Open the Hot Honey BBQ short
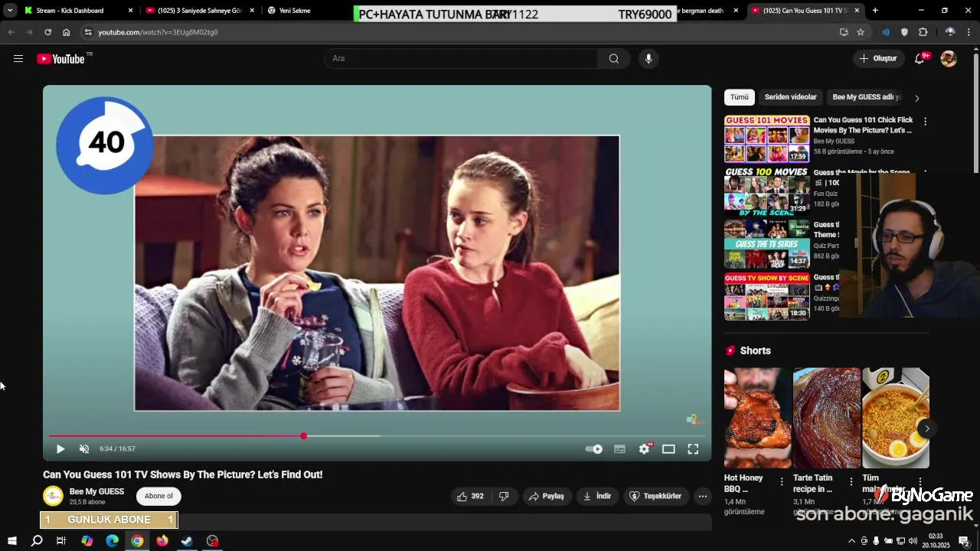 pos(758,418)
